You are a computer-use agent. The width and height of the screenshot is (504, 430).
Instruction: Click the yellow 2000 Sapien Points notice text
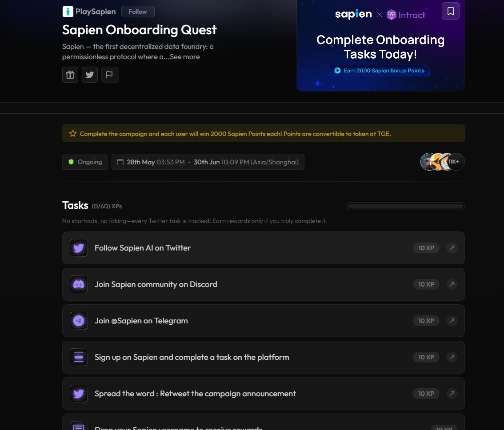click(x=236, y=134)
